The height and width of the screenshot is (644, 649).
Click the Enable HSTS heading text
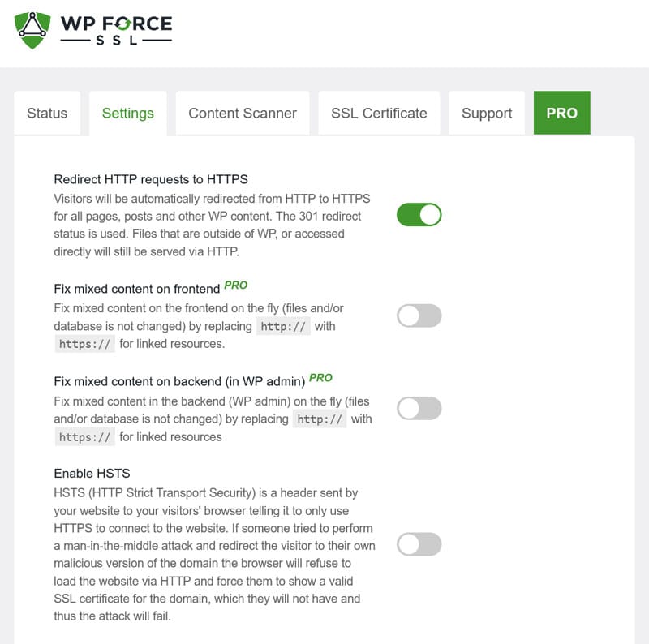pyautogui.click(x=92, y=473)
